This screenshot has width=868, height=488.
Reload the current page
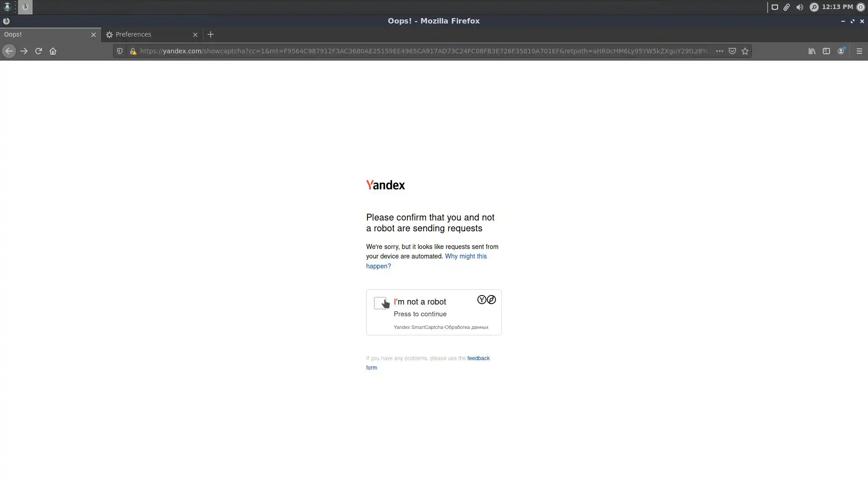(x=38, y=51)
